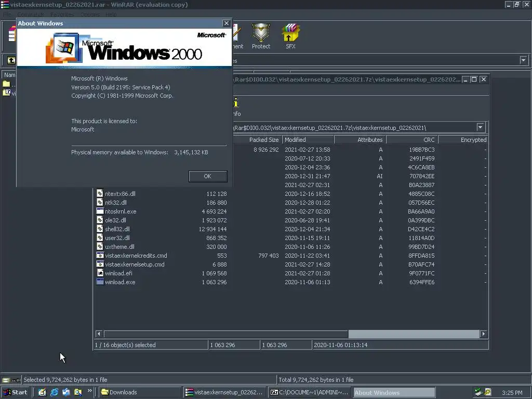This screenshot has height=399, width=532.
Task: Click WinRAR's up one level arrow icon
Action: click(x=11, y=60)
